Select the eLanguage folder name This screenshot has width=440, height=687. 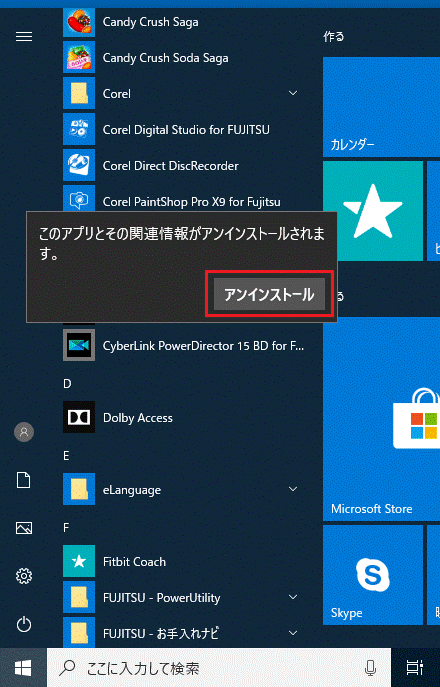[x=132, y=490]
